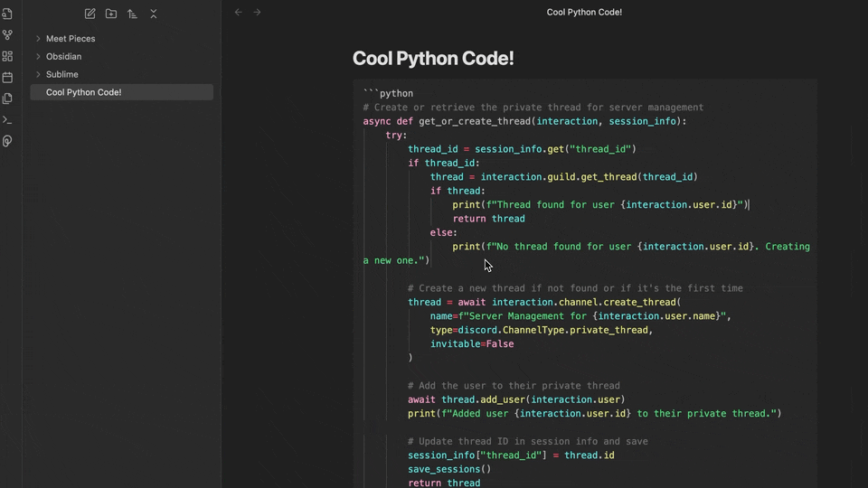The height and width of the screenshot is (488, 868).
Task: Click the comment 'Add the user to their private thread'
Action: click(514, 386)
